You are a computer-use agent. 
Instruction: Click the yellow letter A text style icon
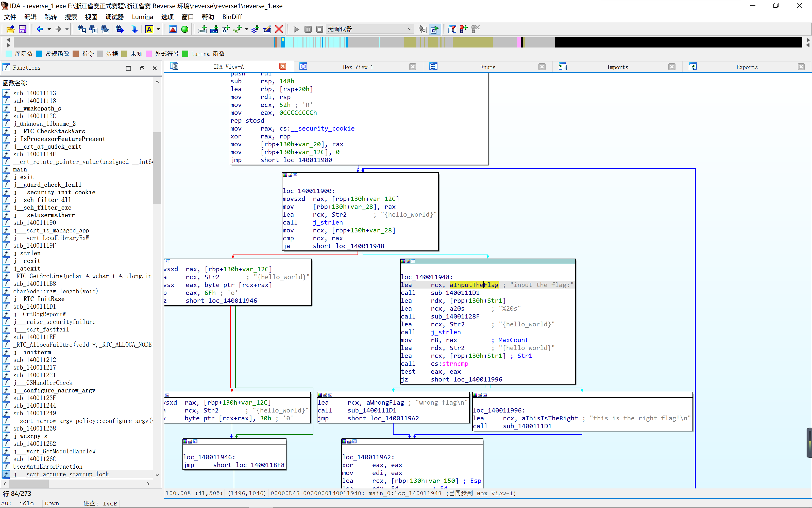[x=149, y=29]
